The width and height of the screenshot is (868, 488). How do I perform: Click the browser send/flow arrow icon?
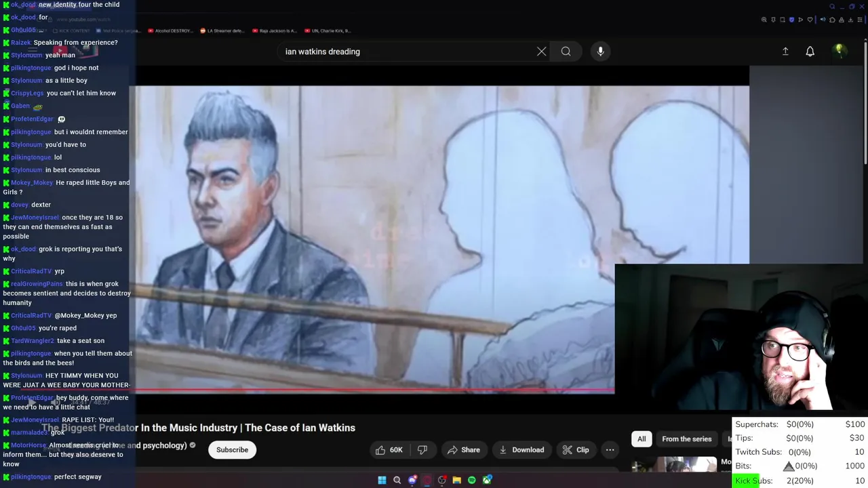coord(801,20)
